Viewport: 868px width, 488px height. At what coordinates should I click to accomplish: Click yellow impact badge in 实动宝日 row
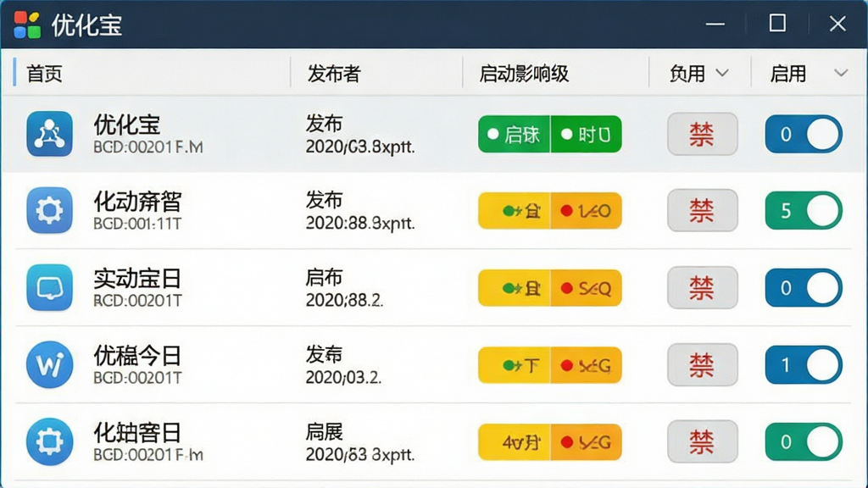514,288
